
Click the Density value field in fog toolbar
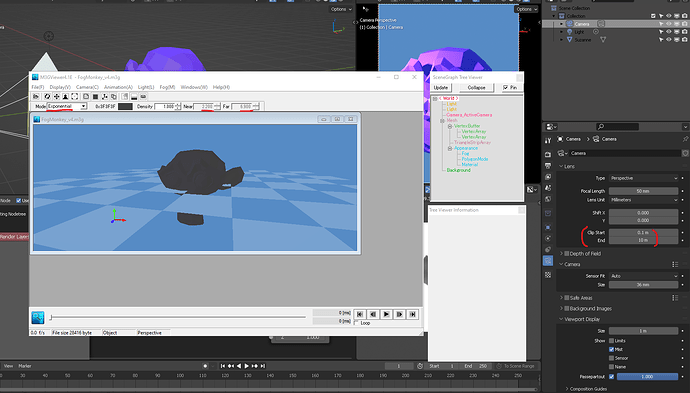tap(165, 107)
